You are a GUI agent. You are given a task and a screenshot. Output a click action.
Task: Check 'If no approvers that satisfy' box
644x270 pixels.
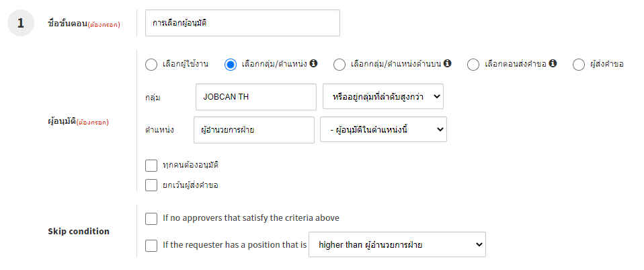(x=151, y=218)
